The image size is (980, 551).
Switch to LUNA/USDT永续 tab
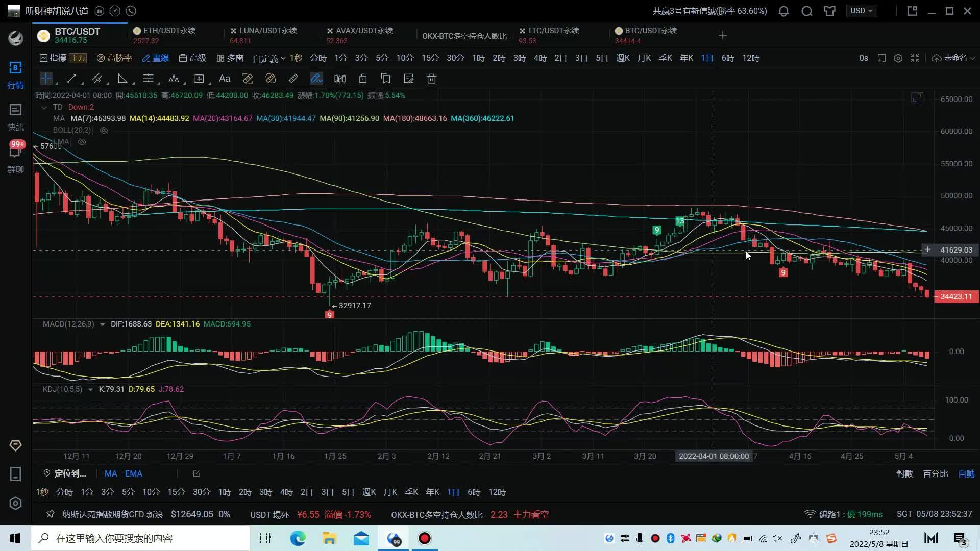pyautogui.click(x=272, y=35)
